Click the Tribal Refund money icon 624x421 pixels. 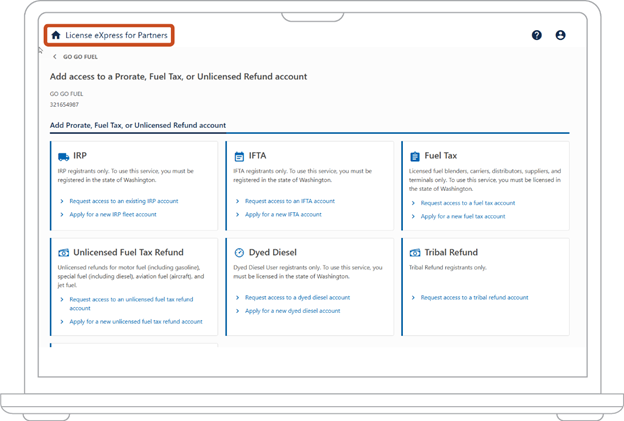coord(415,253)
